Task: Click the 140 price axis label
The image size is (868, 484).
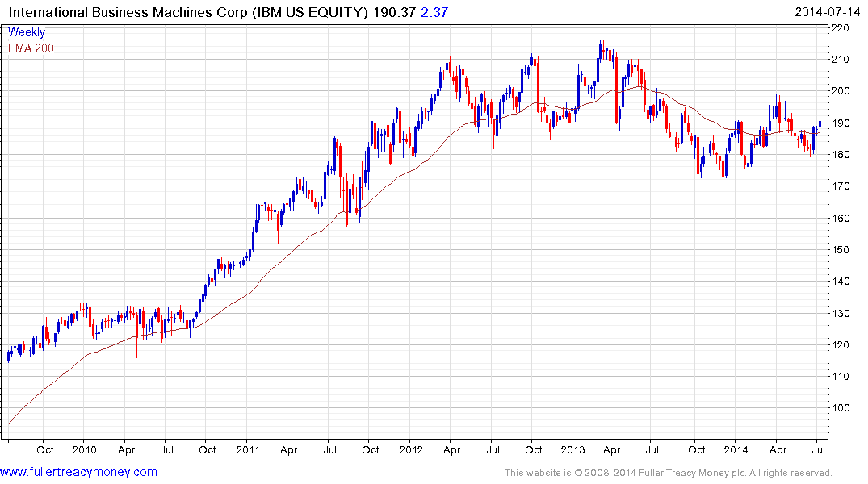Action: click(x=840, y=281)
